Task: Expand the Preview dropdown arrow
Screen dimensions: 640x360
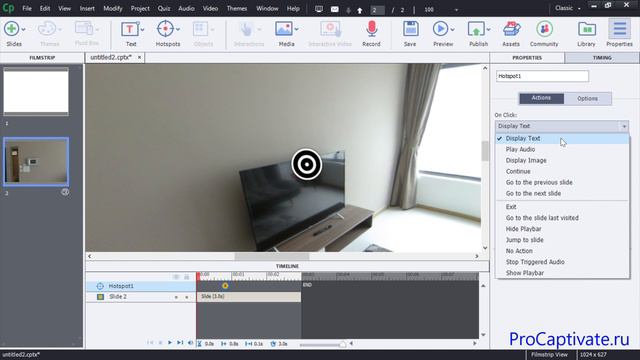Action: click(452, 29)
